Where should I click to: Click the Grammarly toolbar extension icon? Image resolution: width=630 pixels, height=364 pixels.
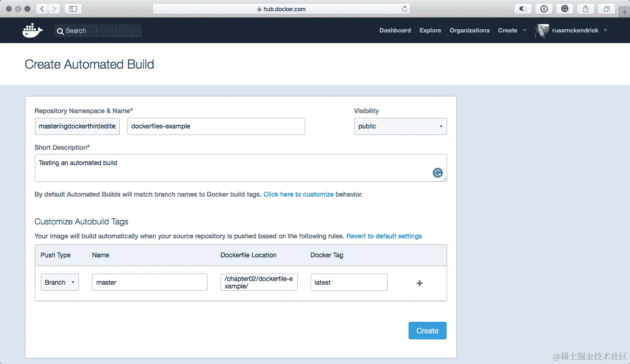(565, 9)
